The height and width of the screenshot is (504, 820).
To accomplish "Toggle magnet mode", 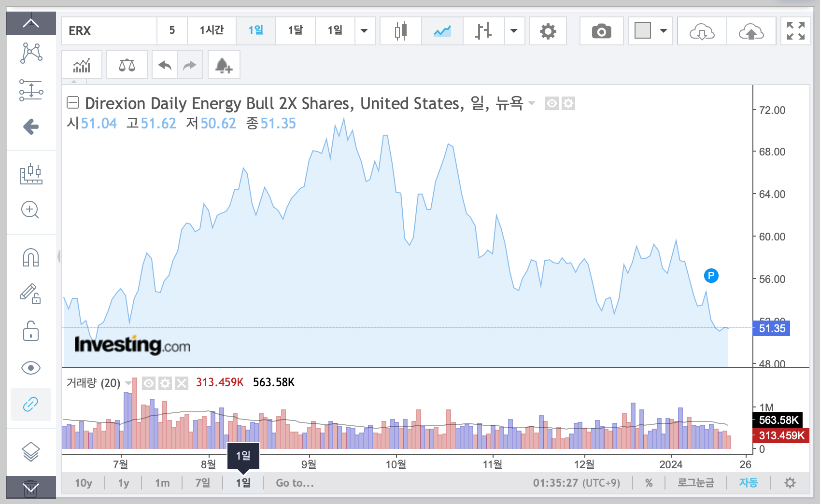I will click(31, 257).
